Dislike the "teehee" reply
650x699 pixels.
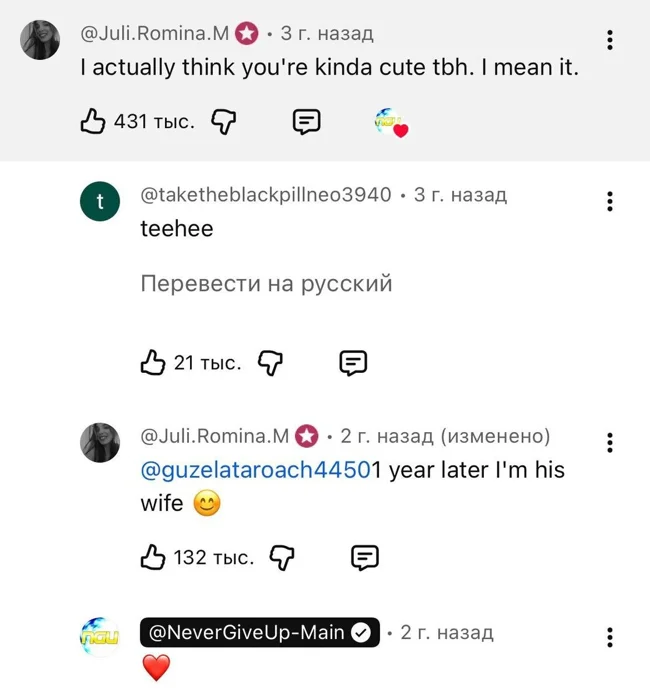pyautogui.click(x=271, y=362)
